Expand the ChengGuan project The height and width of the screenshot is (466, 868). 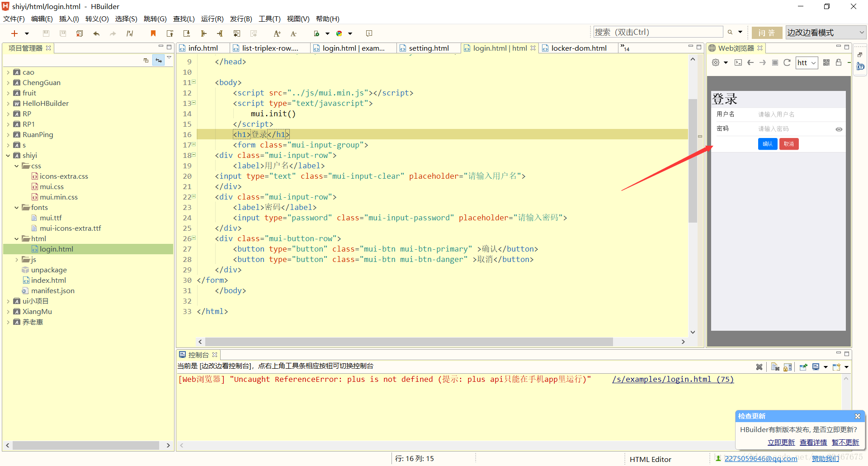tap(8, 83)
